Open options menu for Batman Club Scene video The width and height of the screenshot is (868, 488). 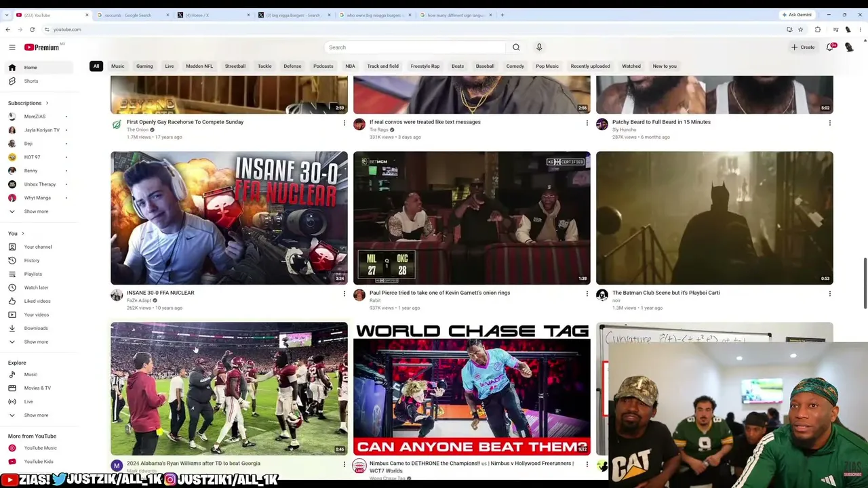829,293
